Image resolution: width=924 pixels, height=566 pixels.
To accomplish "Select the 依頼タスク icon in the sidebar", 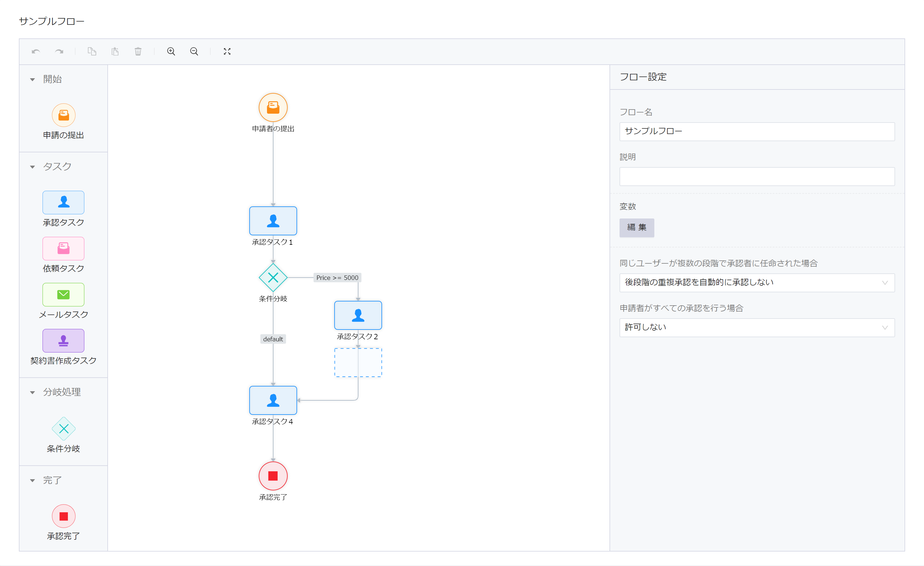I will 63,248.
